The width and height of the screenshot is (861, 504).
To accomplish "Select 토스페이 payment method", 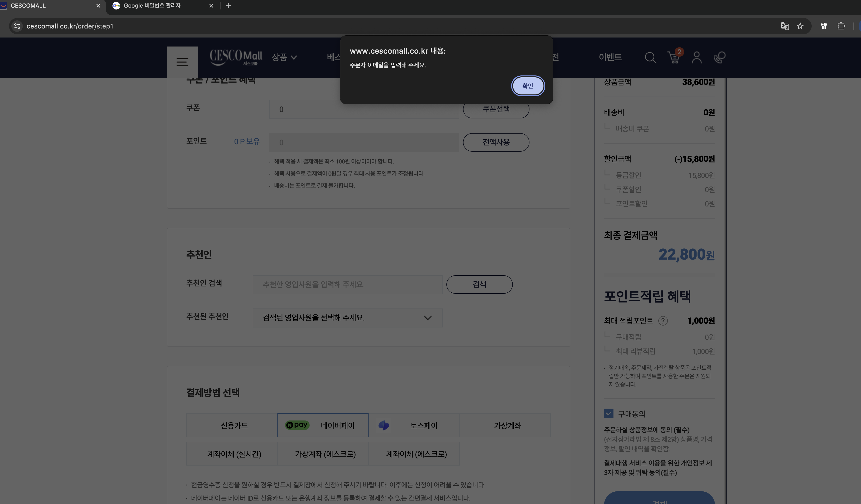I will 414,425.
